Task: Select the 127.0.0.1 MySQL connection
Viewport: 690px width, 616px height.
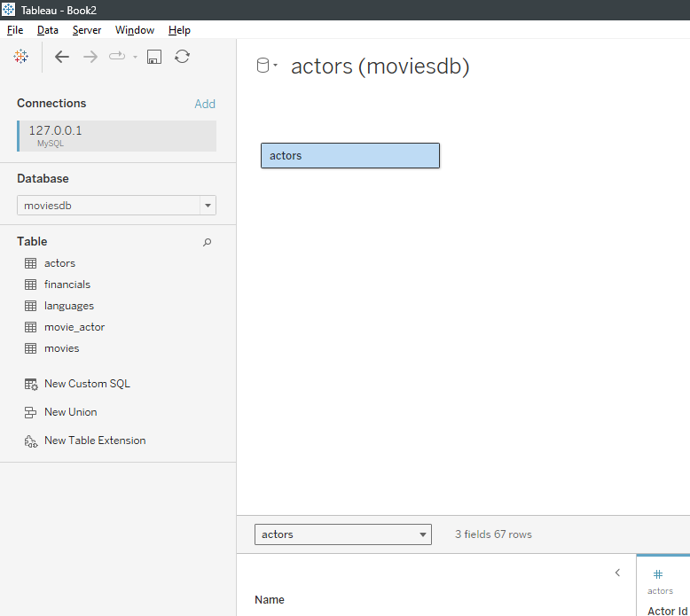Action: tap(116, 136)
